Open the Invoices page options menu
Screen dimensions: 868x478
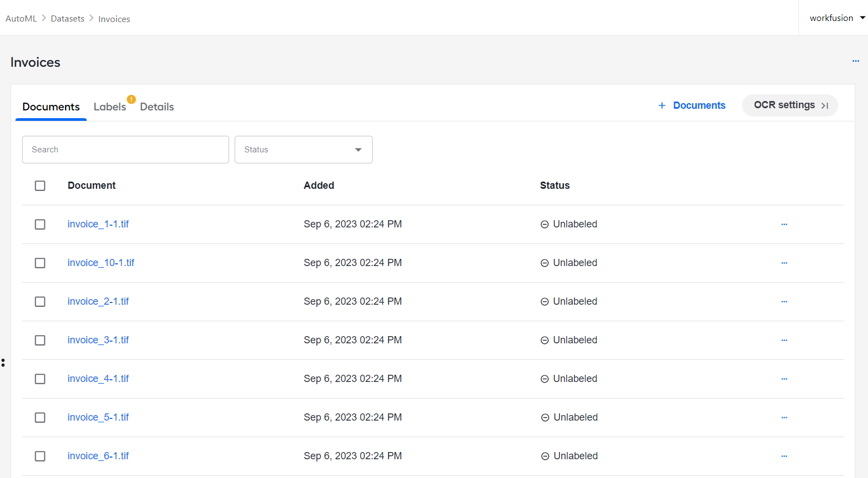[855, 61]
